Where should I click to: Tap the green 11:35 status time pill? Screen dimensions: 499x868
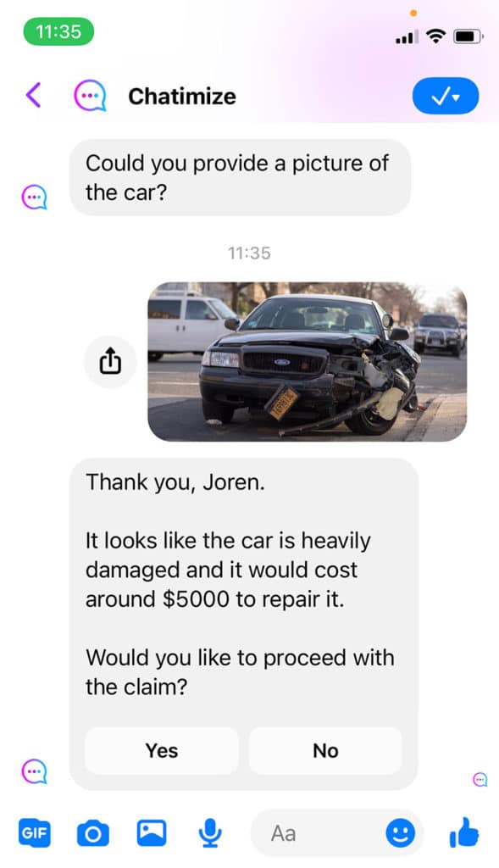[x=58, y=31]
